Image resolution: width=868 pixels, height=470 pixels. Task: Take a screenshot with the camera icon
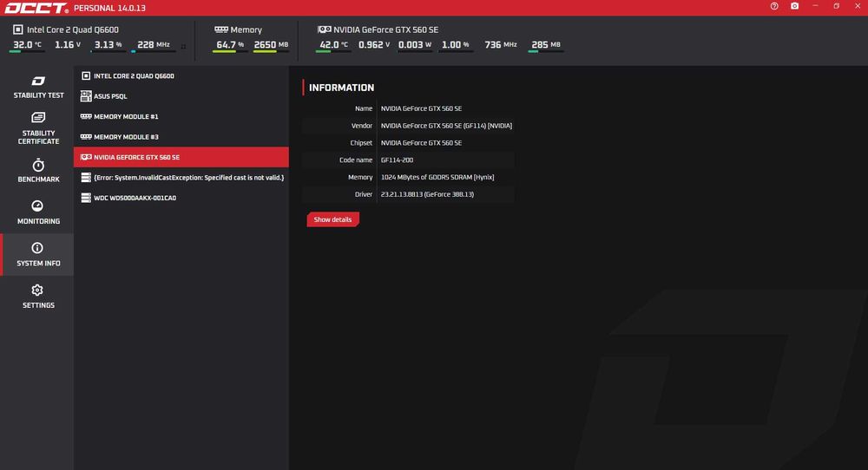794,6
